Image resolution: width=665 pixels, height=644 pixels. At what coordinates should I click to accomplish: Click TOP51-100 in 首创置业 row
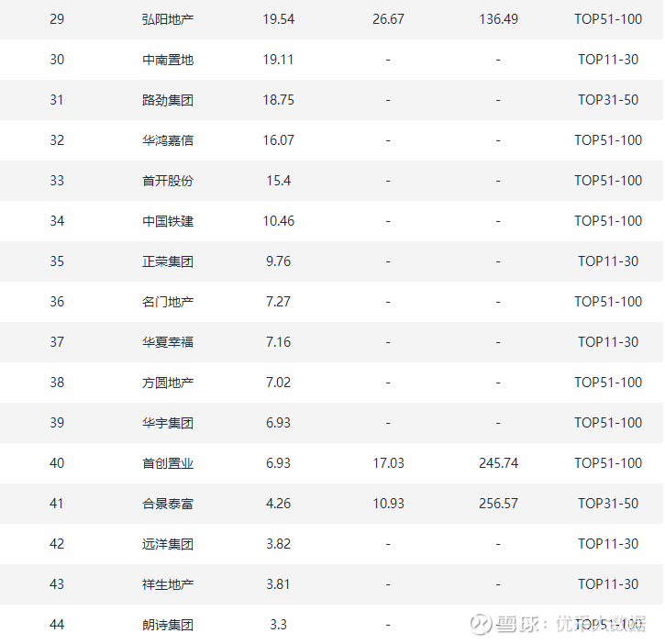pos(608,463)
